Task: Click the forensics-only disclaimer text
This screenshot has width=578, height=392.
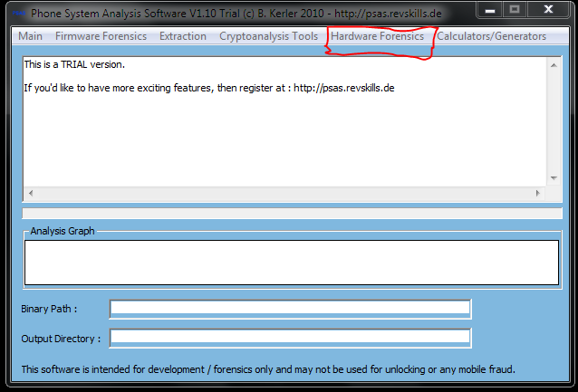Action: [268, 369]
